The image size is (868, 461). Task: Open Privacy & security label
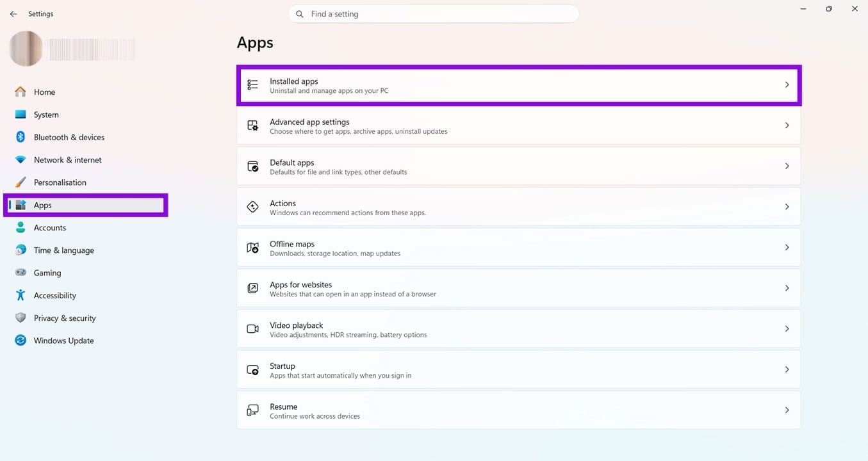coord(65,318)
